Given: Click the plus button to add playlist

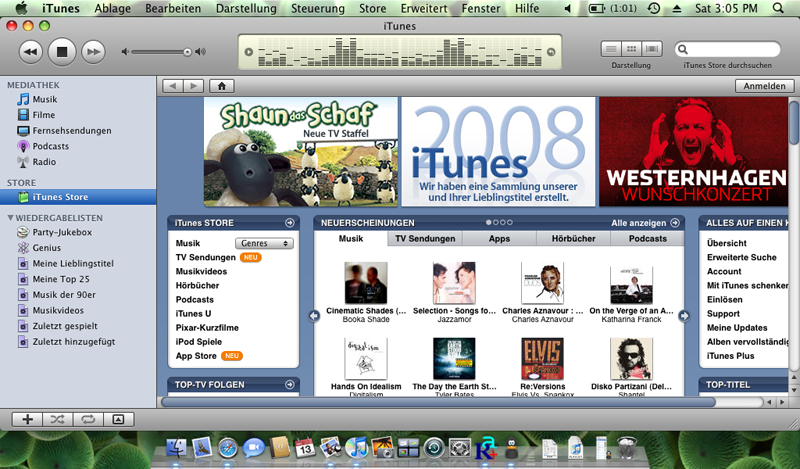Looking at the screenshot, I should click(27, 419).
